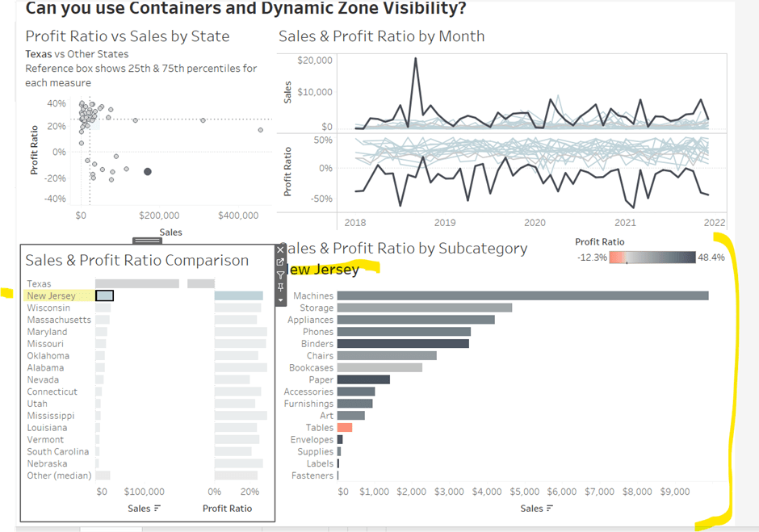Select the Texas row label

tap(39, 283)
